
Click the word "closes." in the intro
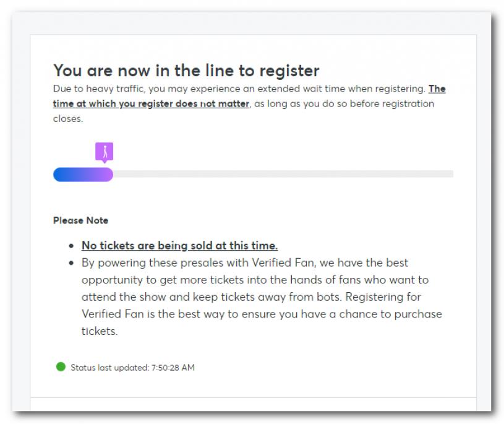tap(68, 118)
